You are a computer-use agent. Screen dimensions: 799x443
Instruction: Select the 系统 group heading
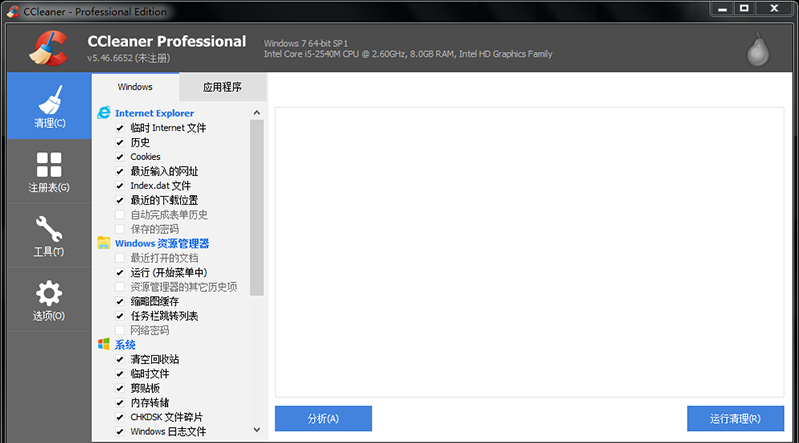[125, 345]
